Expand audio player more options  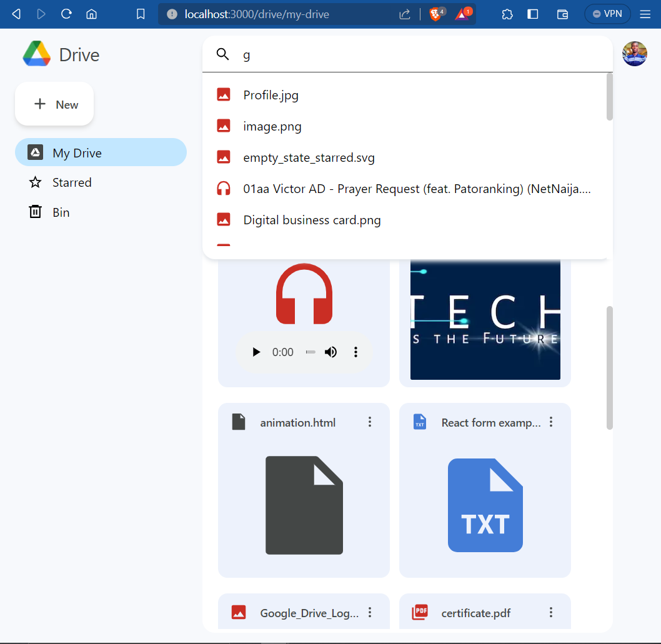355,352
